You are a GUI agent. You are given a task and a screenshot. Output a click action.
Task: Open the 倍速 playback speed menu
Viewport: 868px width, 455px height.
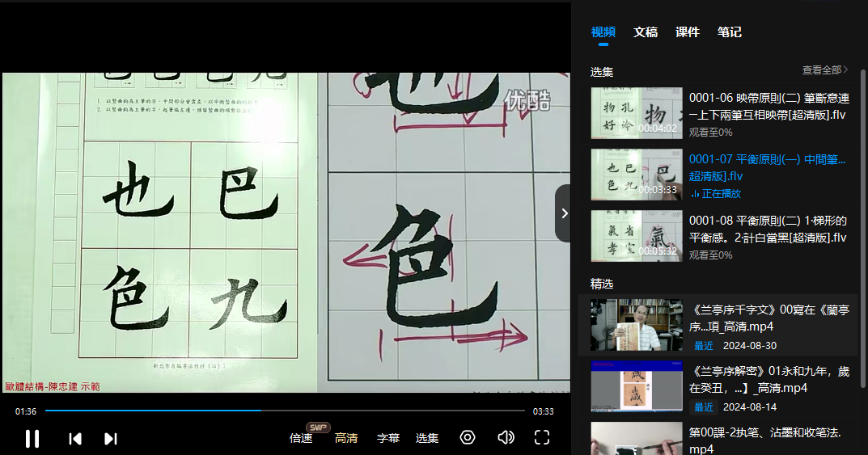[x=301, y=438]
